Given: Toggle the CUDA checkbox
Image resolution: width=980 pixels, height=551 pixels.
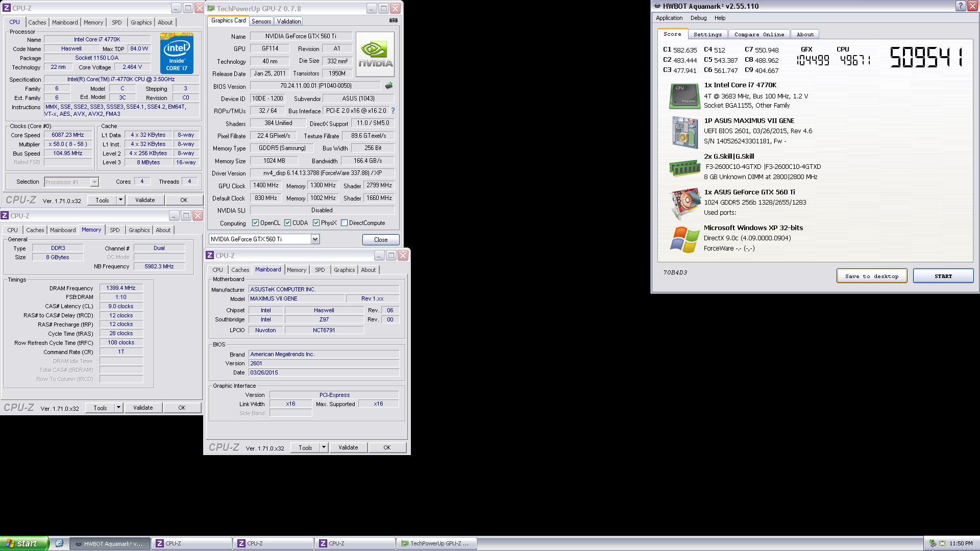Looking at the screenshot, I should pyautogui.click(x=287, y=223).
